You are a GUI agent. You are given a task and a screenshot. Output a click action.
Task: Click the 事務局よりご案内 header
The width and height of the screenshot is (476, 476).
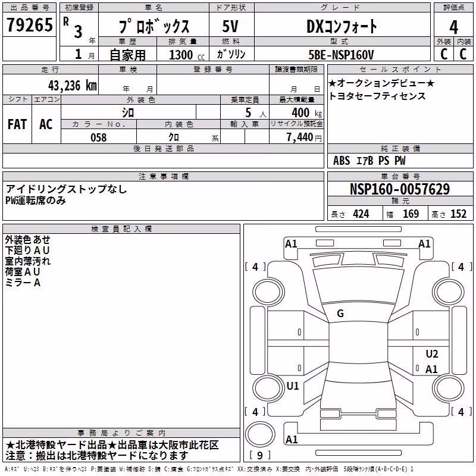point(121,433)
